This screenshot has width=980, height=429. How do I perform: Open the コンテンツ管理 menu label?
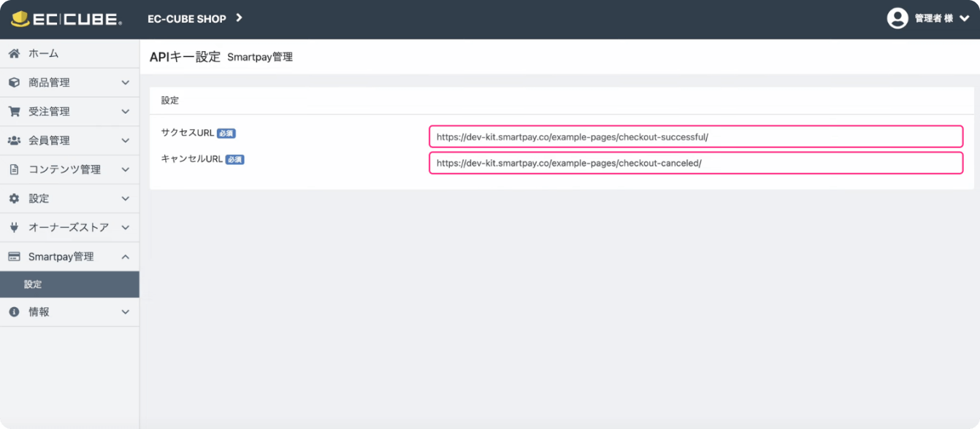(x=64, y=169)
